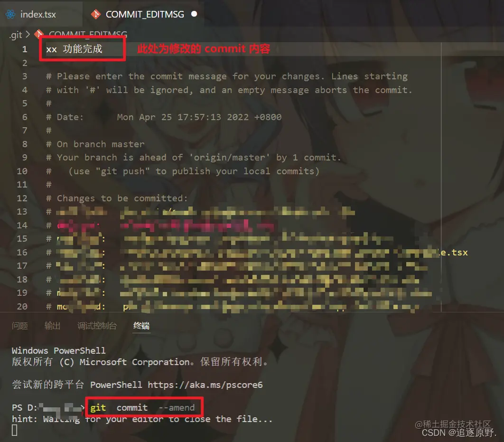504x442 pixels.
Task: Click line number 12 in the gutter
Action: pos(22,198)
